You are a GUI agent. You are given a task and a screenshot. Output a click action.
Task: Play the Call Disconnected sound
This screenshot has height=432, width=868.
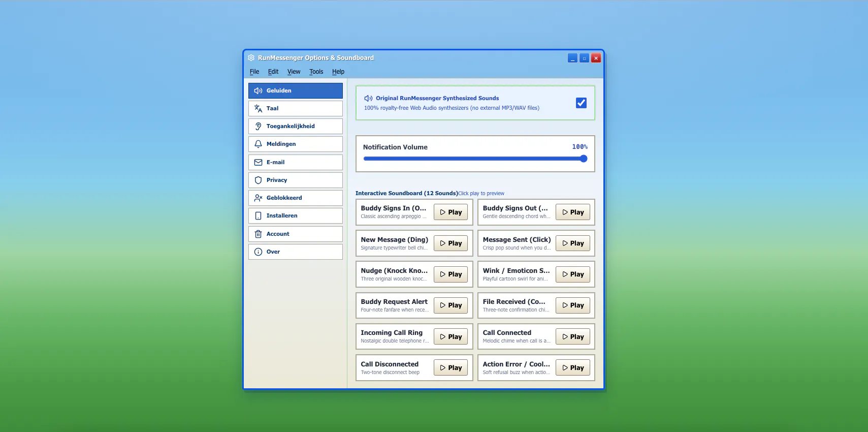pos(451,367)
